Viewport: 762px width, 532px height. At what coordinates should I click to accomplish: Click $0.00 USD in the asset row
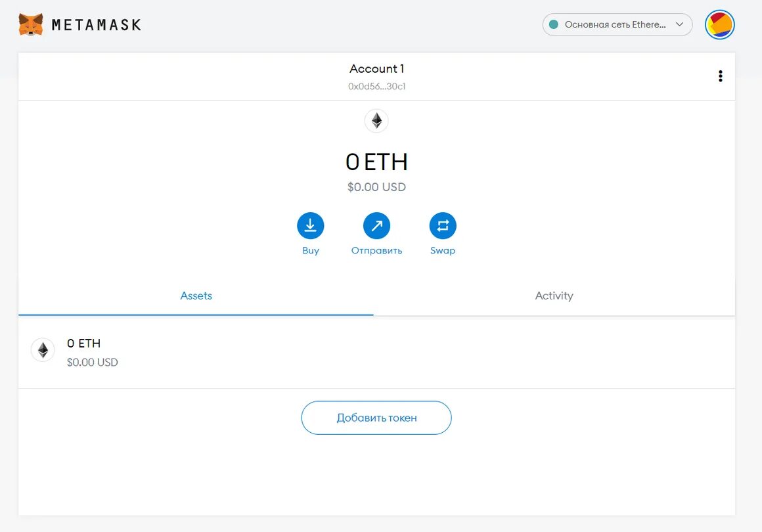[x=93, y=363]
